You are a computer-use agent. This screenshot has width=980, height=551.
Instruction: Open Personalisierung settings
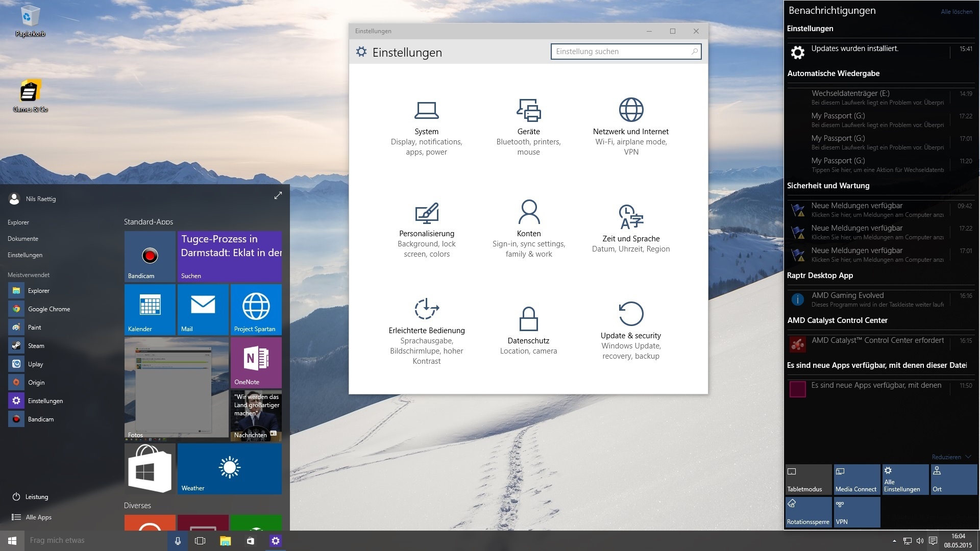click(426, 230)
